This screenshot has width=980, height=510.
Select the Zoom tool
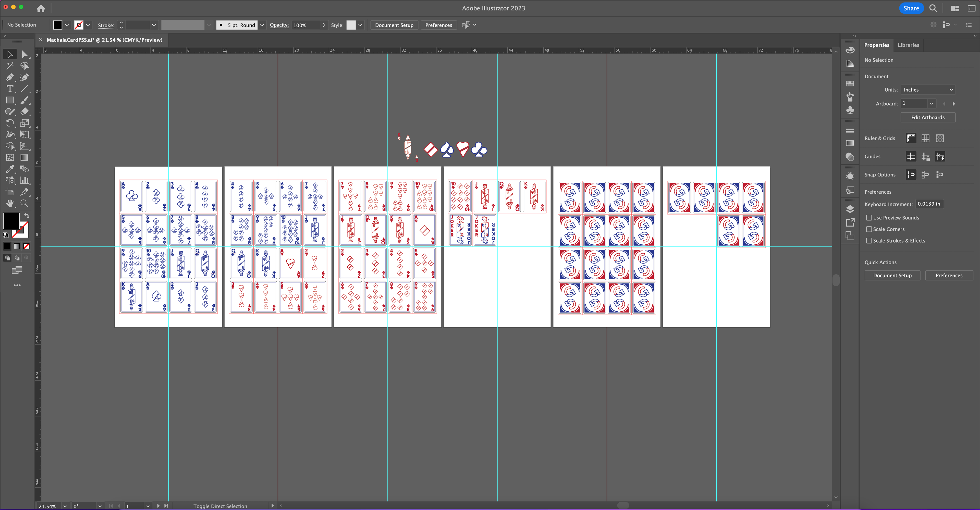click(x=24, y=203)
